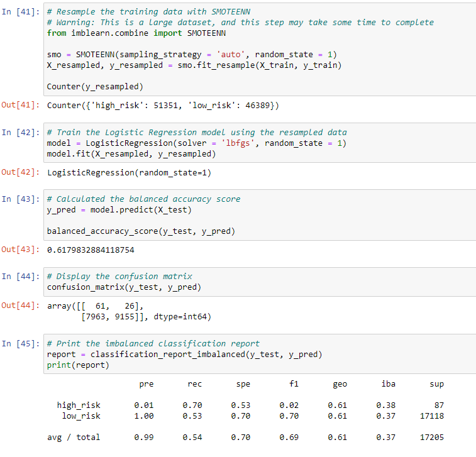The height and width of the screenshot is (457, 476).
Task: Click the 'f1' column header
Action: 294,384
